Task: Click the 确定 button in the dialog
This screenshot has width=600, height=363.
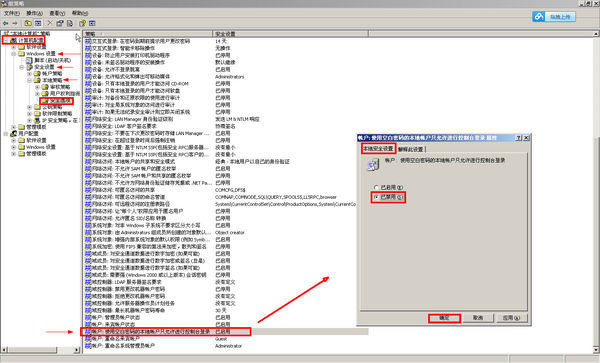Action: (x=444, y=318)
